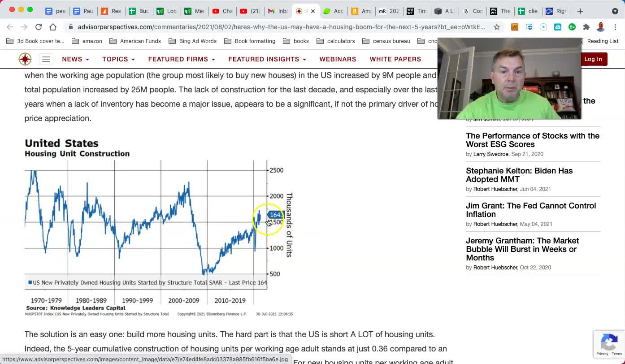Image resolution: width=625 pixels, height=364 pixels.
Task: Open the hamburger menu next to the logo
Action: [x=46, y=59]
